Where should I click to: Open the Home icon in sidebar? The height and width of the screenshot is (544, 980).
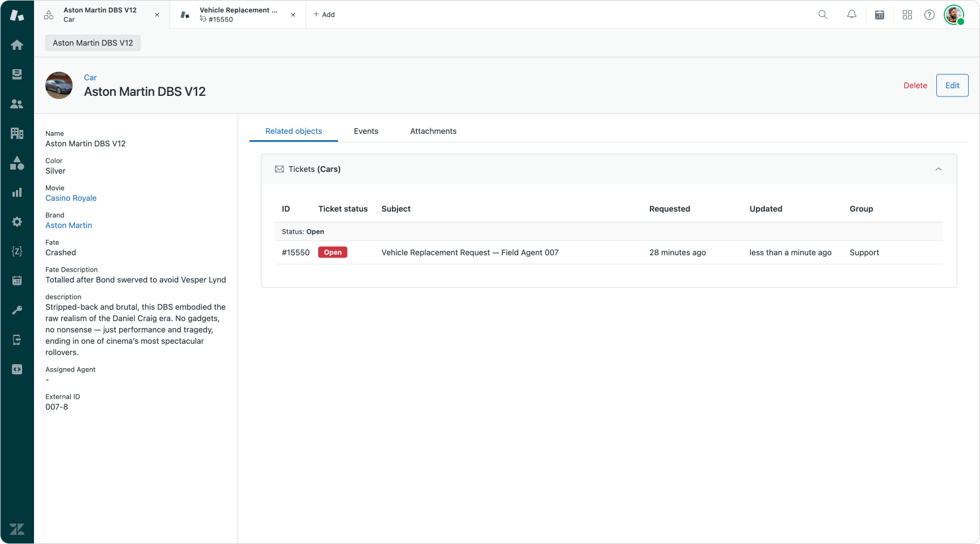click(17, 45)
